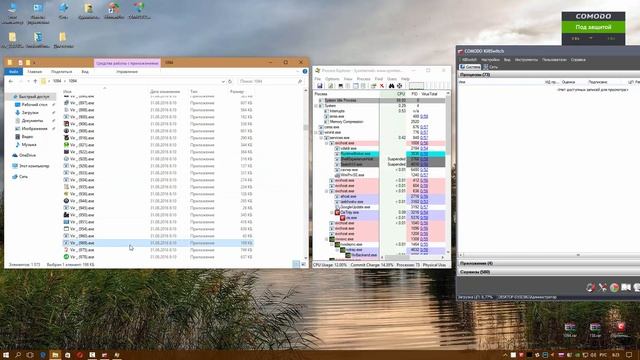This screenshot has height=360, width=640.
Task: Click the up-folder arrow in File Explorer
Action: tap(35, 81)
